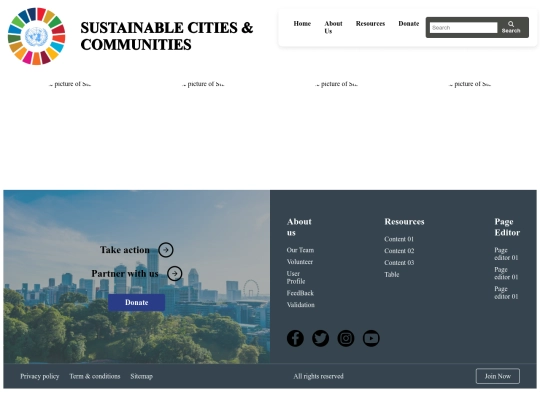This screenshot has height=405, width=540.
Task: Open the Facebook social icon
Action: (x=295, y=338)
